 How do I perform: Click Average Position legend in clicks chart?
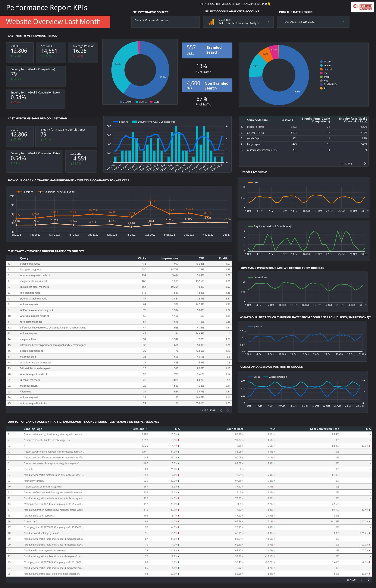pos(275,377)
